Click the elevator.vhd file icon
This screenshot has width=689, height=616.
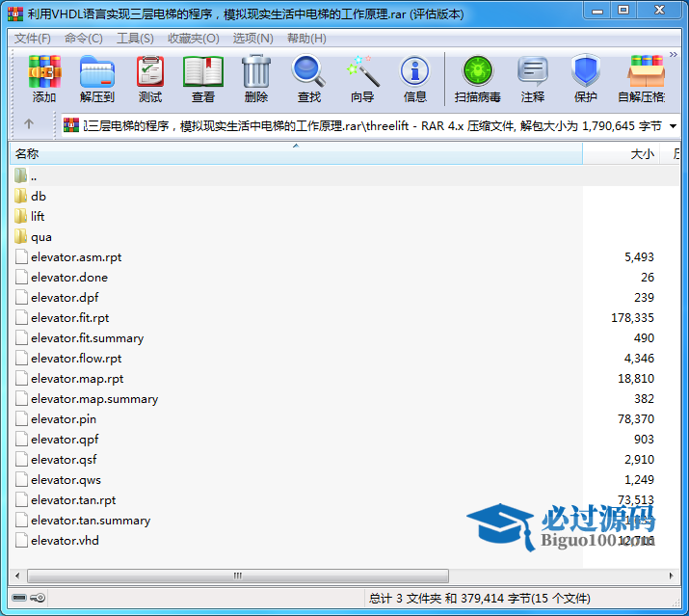21,540
